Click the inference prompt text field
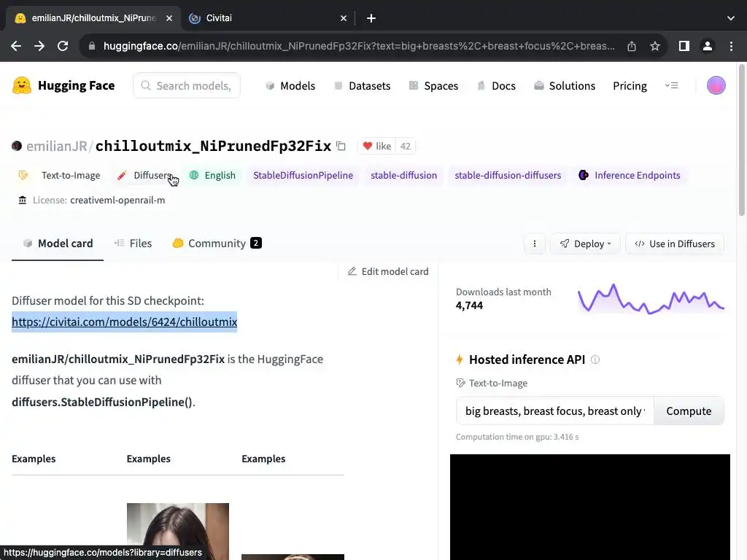 555,411
